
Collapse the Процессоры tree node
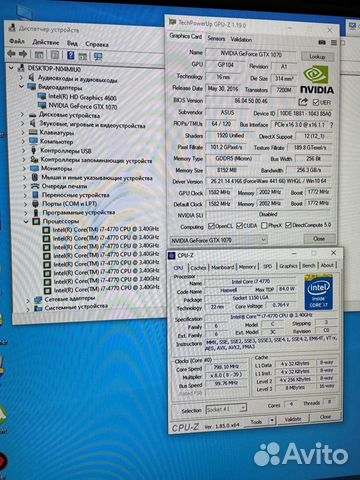[26, 221]
